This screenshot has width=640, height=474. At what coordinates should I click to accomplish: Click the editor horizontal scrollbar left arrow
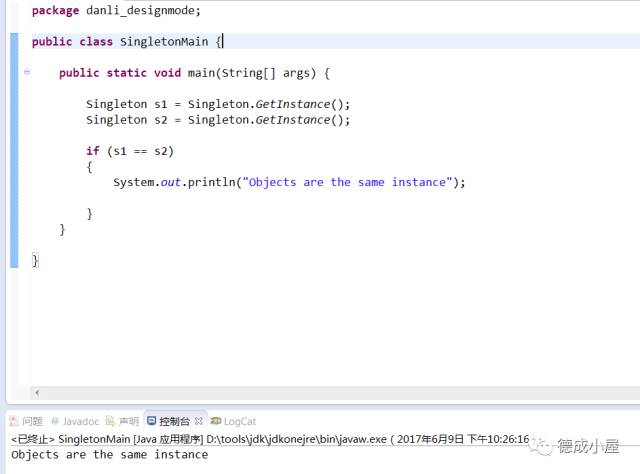(37, 393)
